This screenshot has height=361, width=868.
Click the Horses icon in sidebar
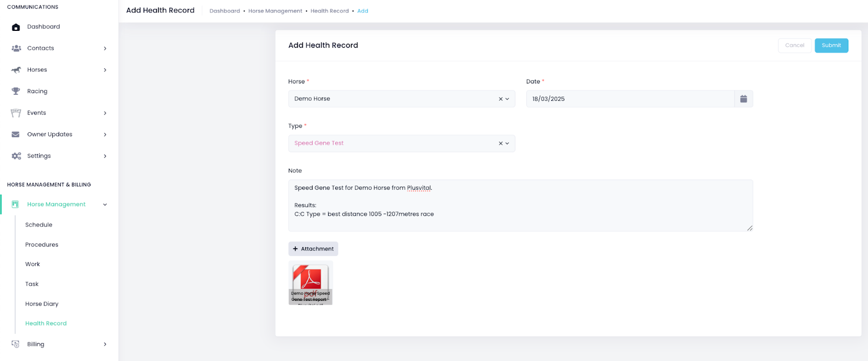(16, 70)
